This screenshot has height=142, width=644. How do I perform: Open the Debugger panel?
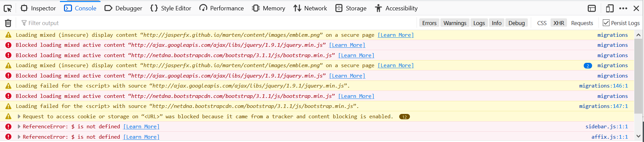point(123,8)
